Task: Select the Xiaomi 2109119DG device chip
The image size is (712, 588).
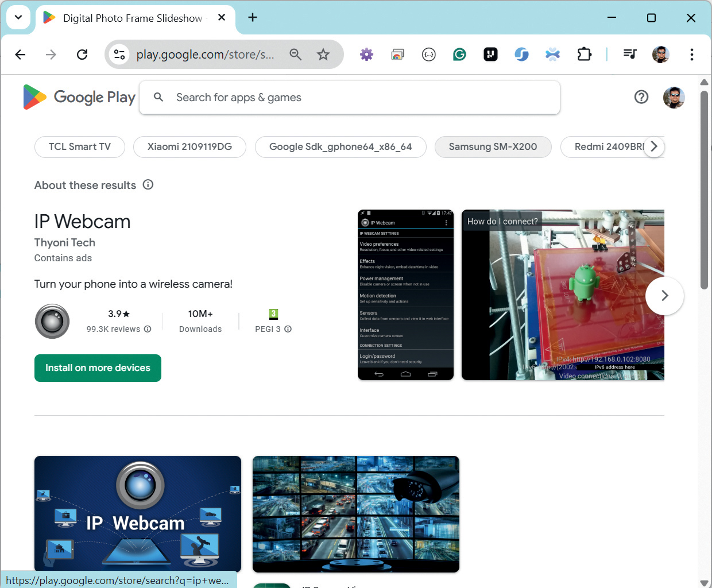Action: click(189, 146)
